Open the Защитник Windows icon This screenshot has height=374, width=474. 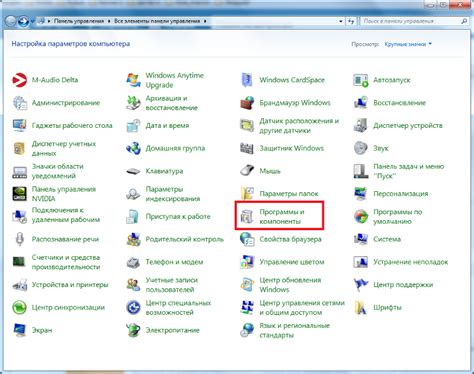tap(247, 148)
